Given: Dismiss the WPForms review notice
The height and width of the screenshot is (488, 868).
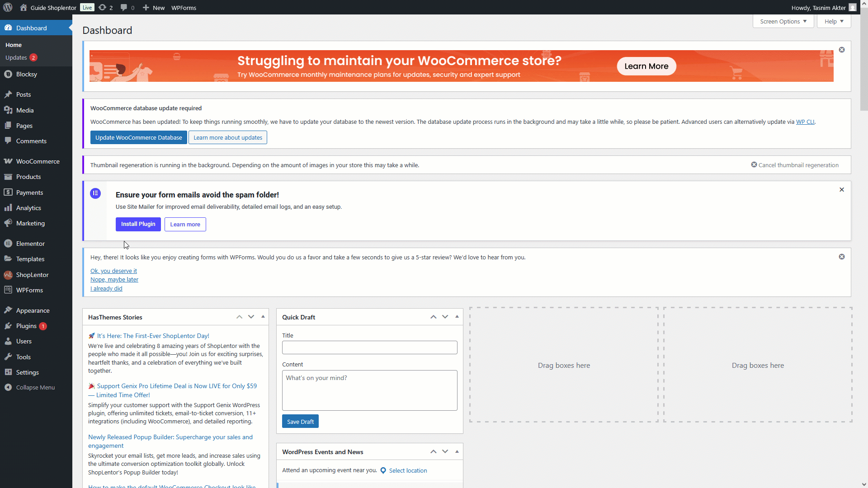Looking at the screenshot, I should coord(841,257).
